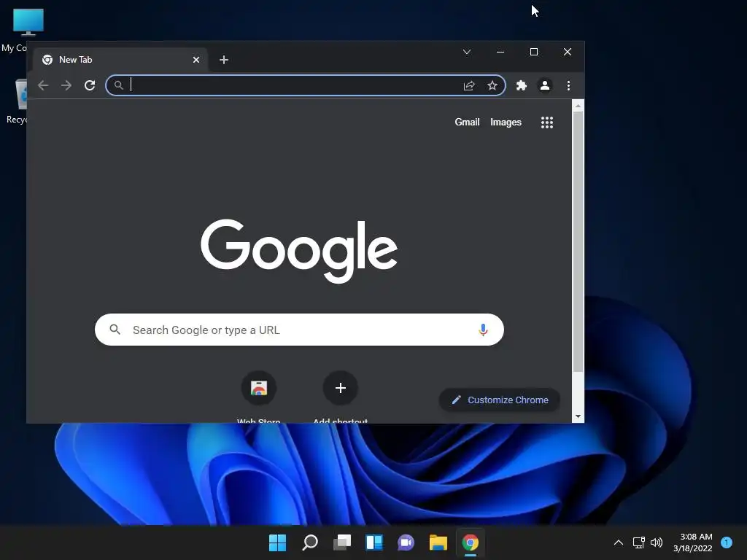Open the Teams Chat taskbar icon

pos(406,542)
